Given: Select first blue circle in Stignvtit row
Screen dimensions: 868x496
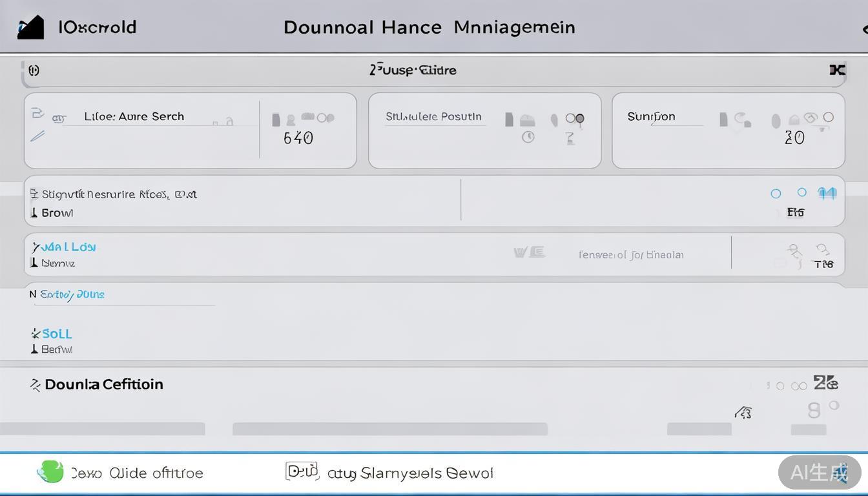Looking at the screenshot, I should coord(776,194).
